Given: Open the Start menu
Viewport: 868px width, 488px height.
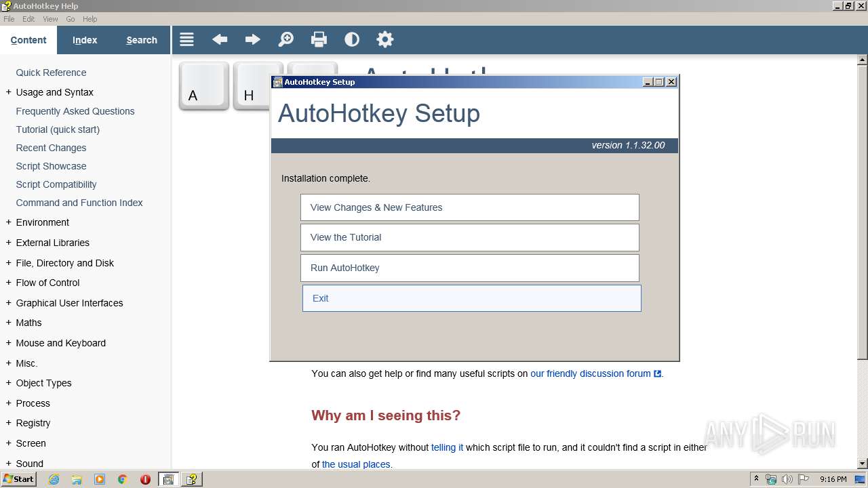Looking at the screenshot, I should [x=18, y=479].
